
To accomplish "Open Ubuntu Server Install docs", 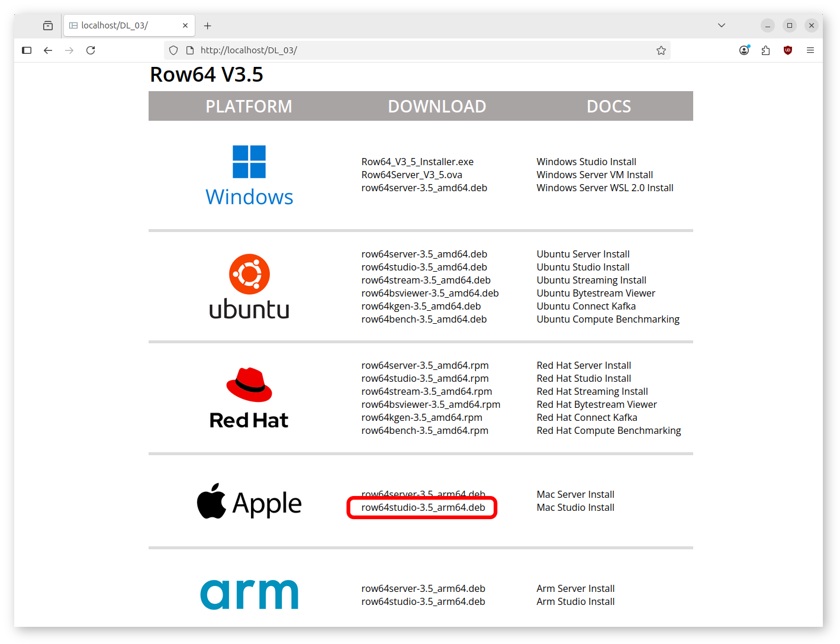I will (582, 254).
